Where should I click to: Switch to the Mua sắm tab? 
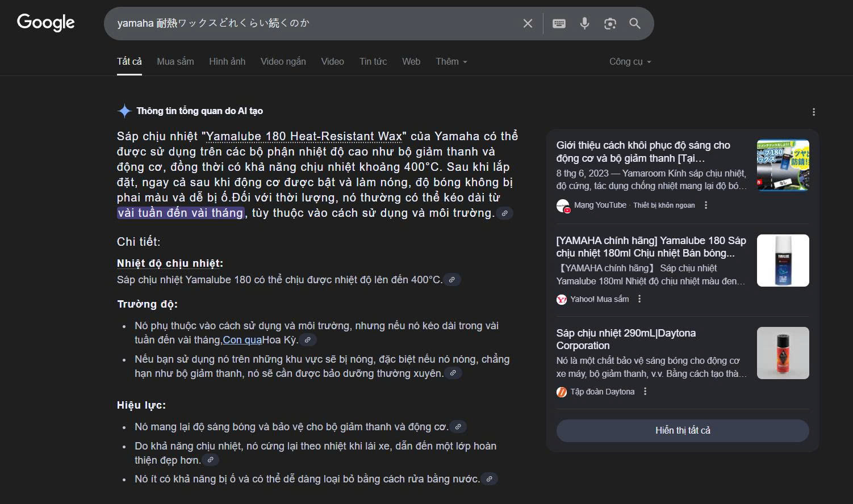pos(175,62)
